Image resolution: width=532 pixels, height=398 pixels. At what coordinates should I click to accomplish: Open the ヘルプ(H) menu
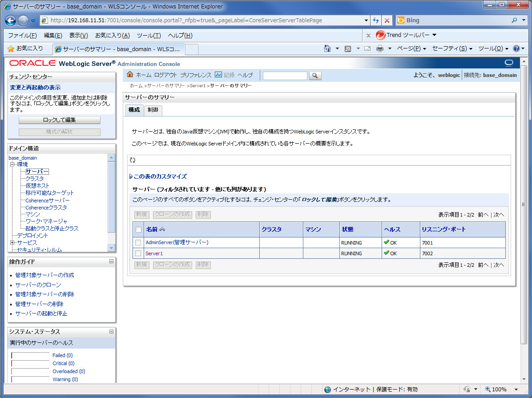click(x=180, y=35)
